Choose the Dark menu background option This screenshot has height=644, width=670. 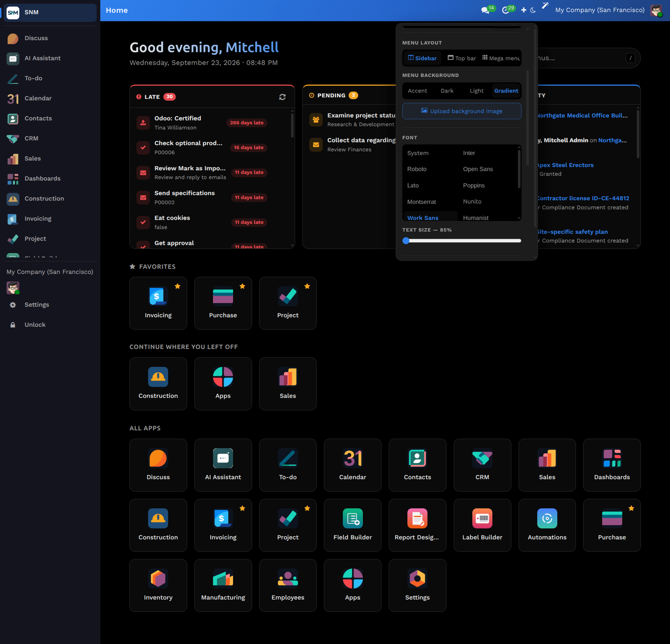click(447, 91)
